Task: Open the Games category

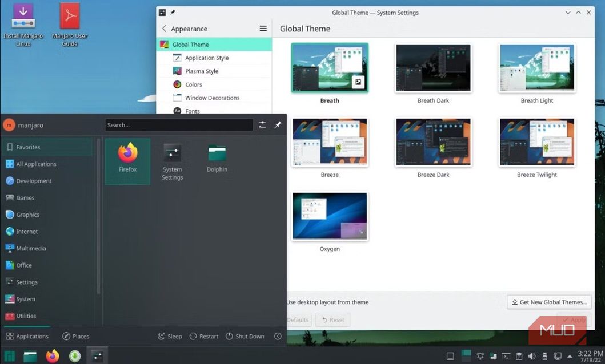Action: coord(48,197)
